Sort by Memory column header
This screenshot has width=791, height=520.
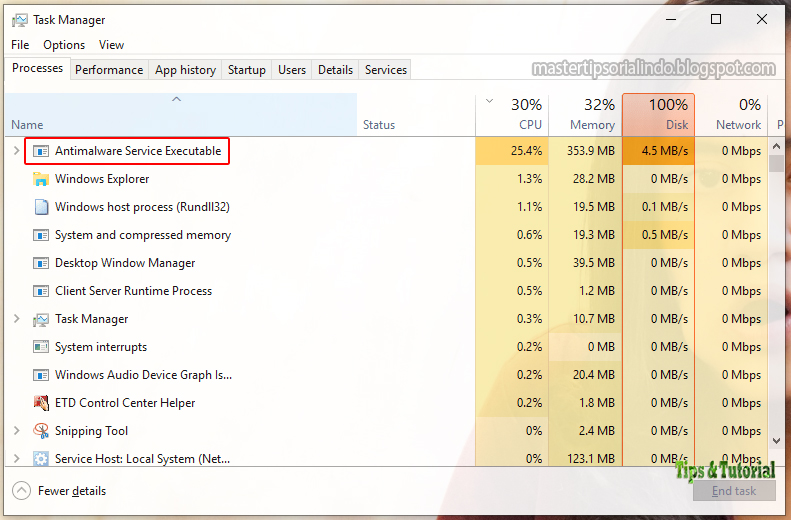585,114
